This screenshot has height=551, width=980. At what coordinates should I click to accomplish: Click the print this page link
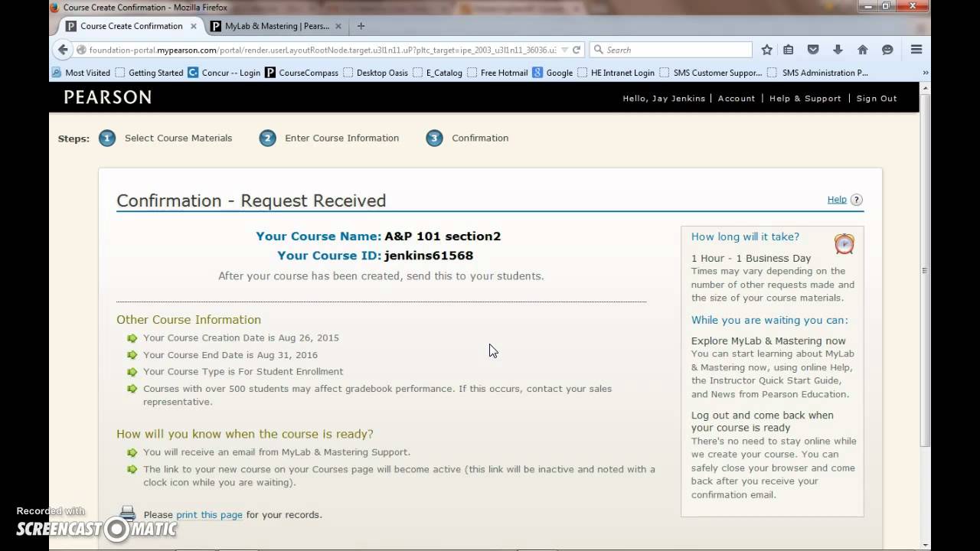coord(209,515)
